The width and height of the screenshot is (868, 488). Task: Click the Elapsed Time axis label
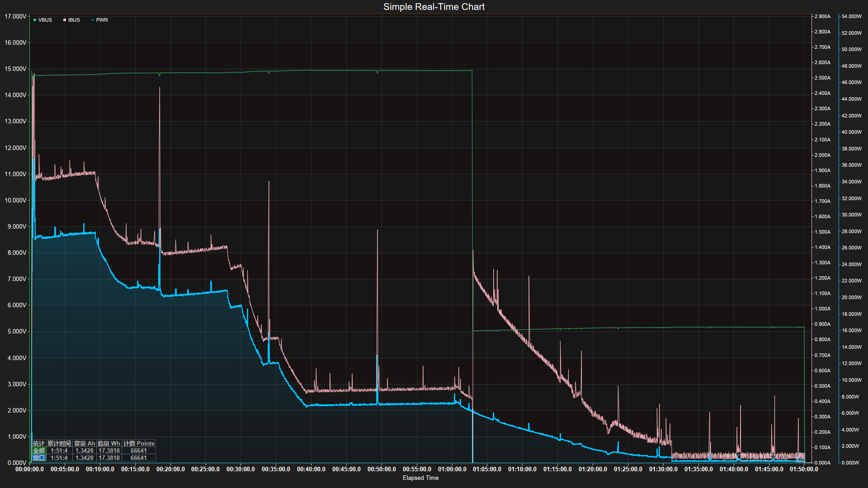click(420, 478)
